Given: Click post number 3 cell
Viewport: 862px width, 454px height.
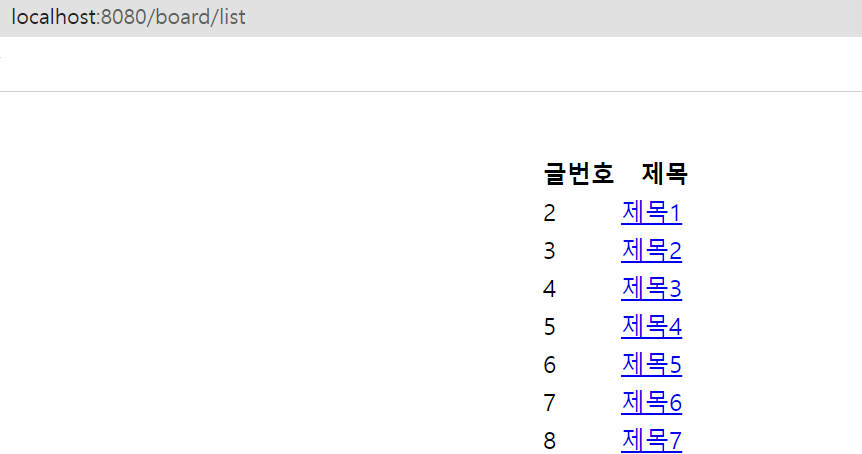Looking at the screenshot, I should [549, 251].
